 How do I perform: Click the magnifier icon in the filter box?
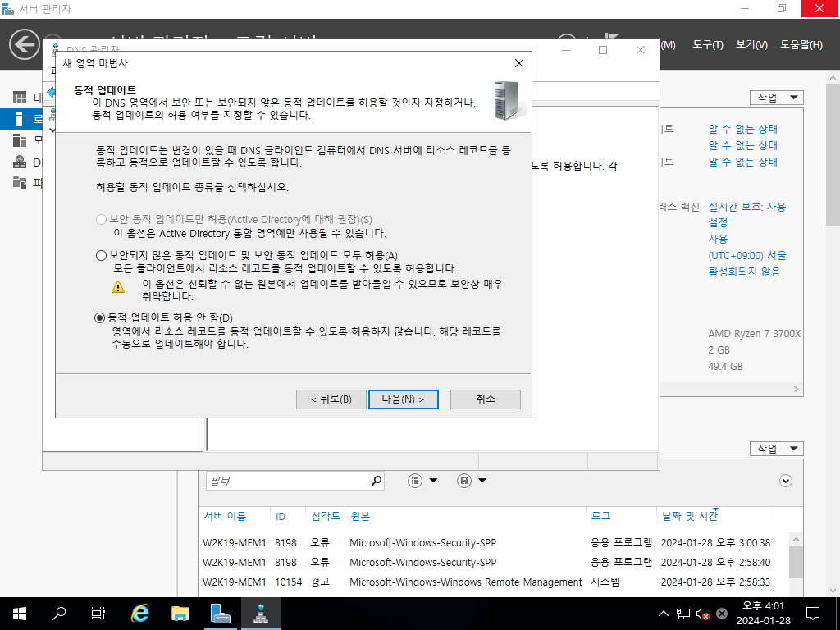coord(377,481)
